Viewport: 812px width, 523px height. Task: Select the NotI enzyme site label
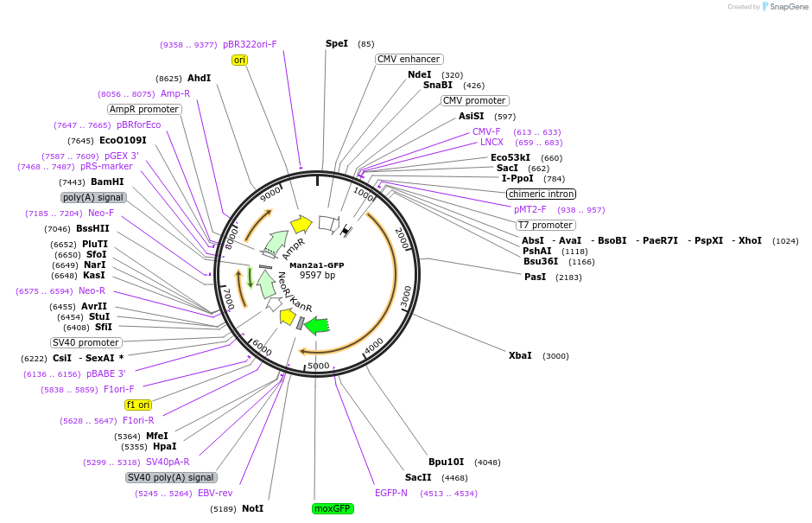(252, 508)
